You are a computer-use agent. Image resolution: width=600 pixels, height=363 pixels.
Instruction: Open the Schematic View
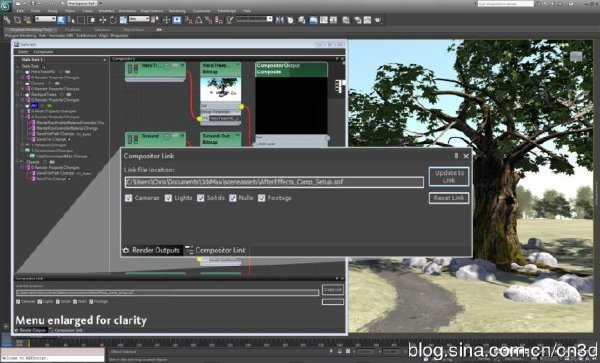(x=334, y=20)
